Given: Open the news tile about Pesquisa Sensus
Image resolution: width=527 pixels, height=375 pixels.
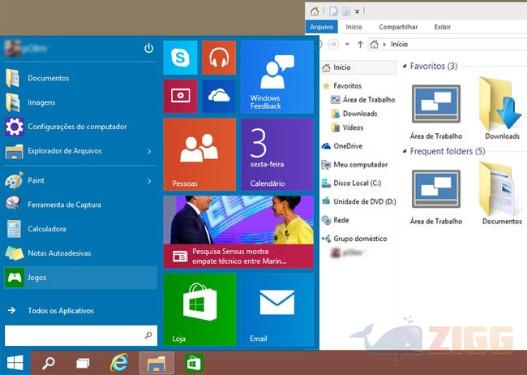Looking at the screenshot, I should (239, 232).
